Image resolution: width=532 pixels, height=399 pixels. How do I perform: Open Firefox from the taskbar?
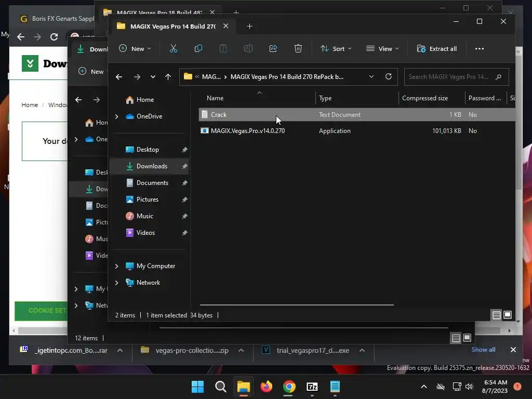[x=267, y=387]
